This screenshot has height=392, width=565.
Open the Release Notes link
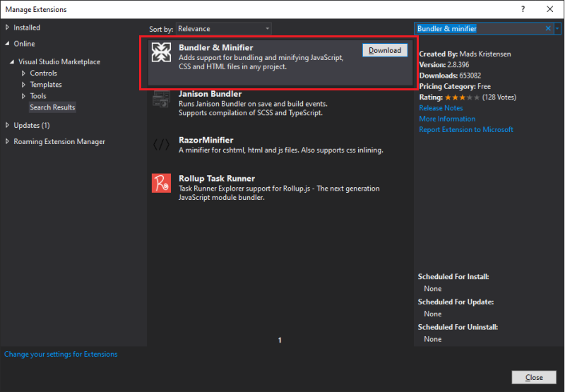click(x=441, y=108)
